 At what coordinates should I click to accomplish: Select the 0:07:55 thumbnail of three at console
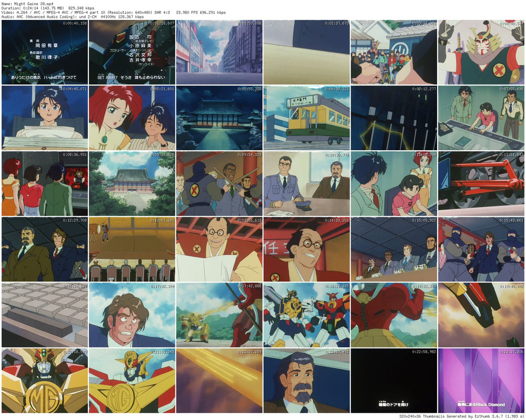point(481,118)
